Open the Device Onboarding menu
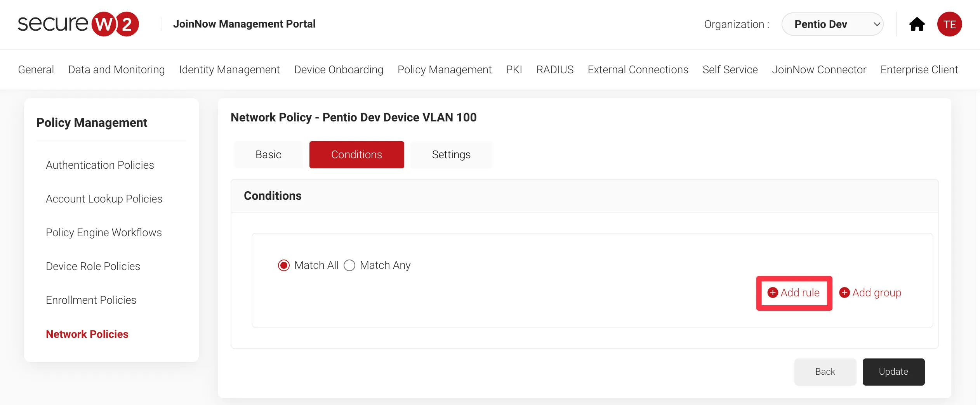The width and height of the screenshot is (980, 405). click(x=339, y=69)
